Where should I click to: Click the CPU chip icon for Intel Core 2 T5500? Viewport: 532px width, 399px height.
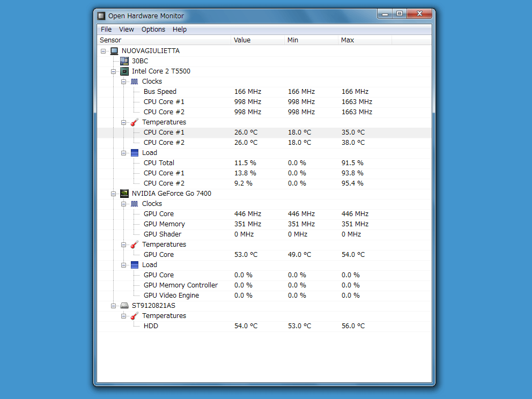pyautogui.click(x=124, y=71)
